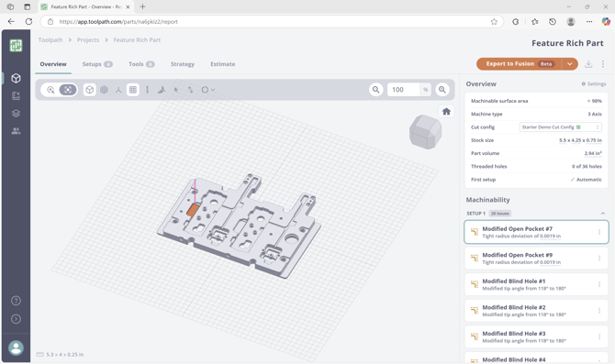Click the 20 issues badge next to SETUP 1

500,214
